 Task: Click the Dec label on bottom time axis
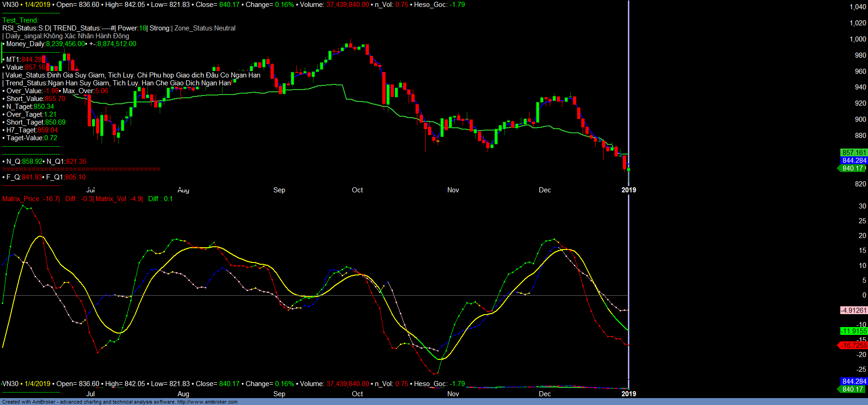pos(544,394)
